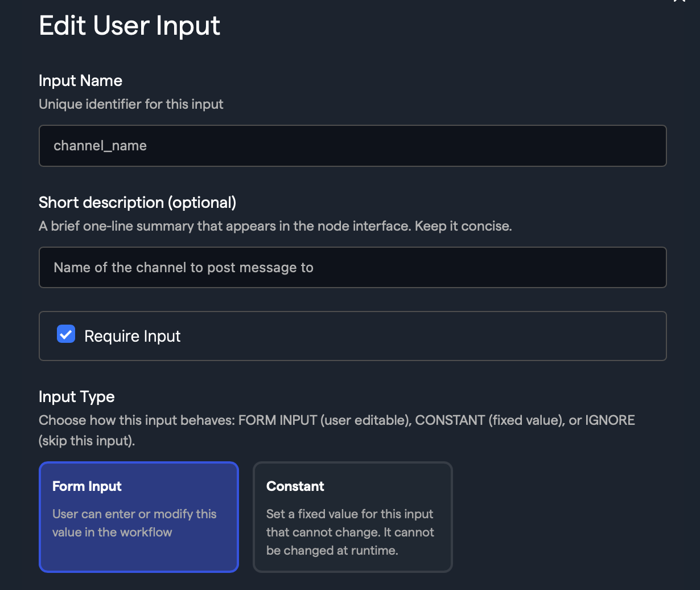
Task: Close the Edit User Input dialog
Action: click(x=680, y=2)
